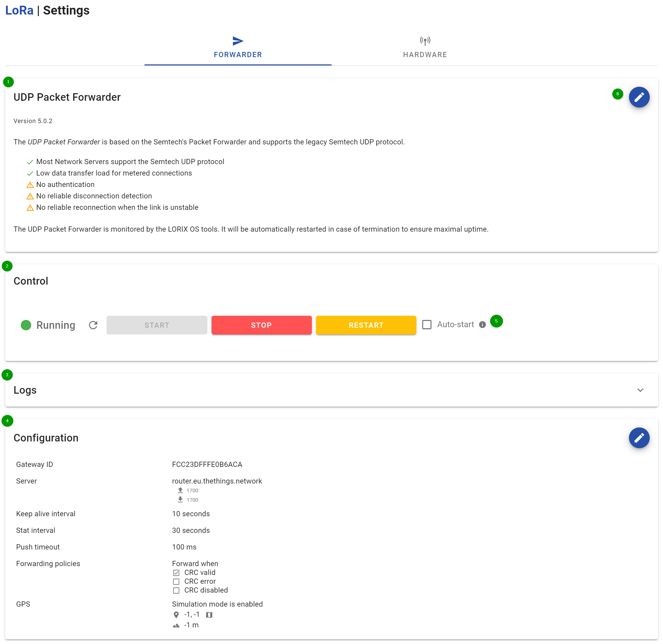663x644 pixels.
Task: Click the green Running status indicator
Action: (x=26, y=325)
